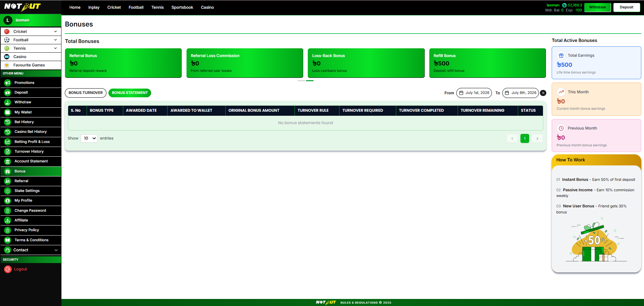Click the Stake Settings gear icon

coord(7,191)
